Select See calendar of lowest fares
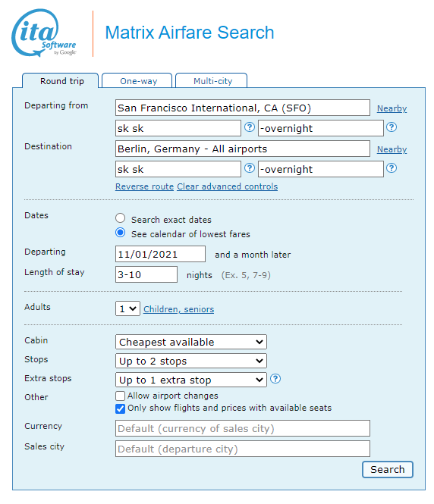This screenshot has height=504, width=434. (121, 233)
